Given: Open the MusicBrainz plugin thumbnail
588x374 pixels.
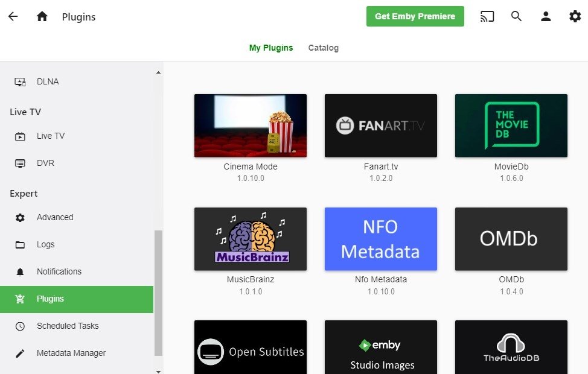Looking at the screenshot, I should pyautogui.click(x=251, y=239).
